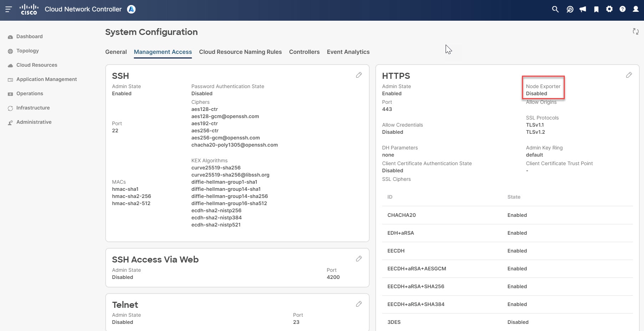This screenshot has height=331, width=644.
Task: Open the announcements megaphone icon
Action: click(583, 9)
